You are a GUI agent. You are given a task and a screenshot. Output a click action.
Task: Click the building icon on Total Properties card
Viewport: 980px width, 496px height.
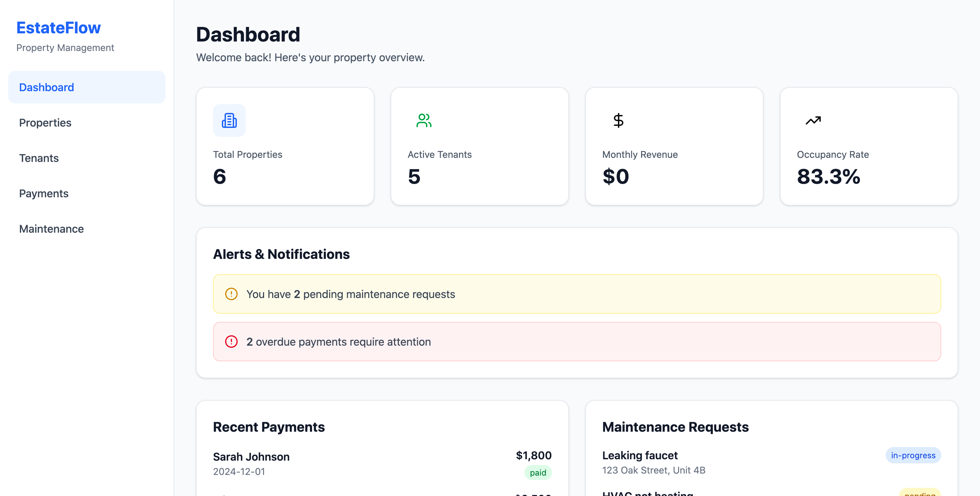coord(229,120)
